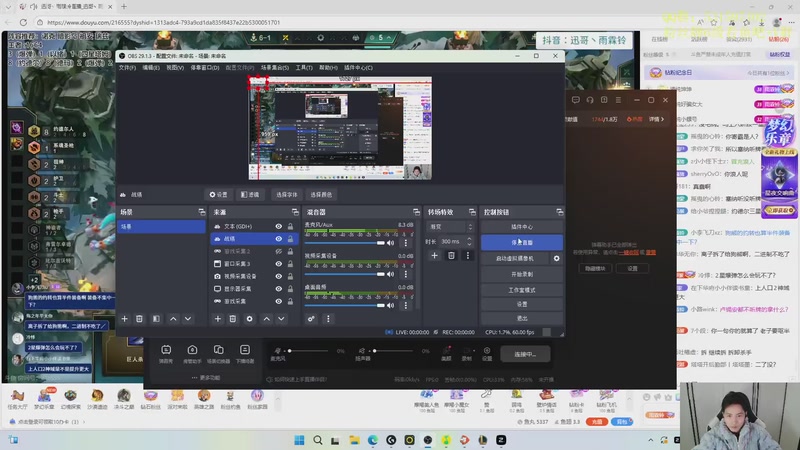Viewport: 800px width, 450px height.
Task: Open scene filters icon in Scenes panel
Action: (x=156, y=319)
